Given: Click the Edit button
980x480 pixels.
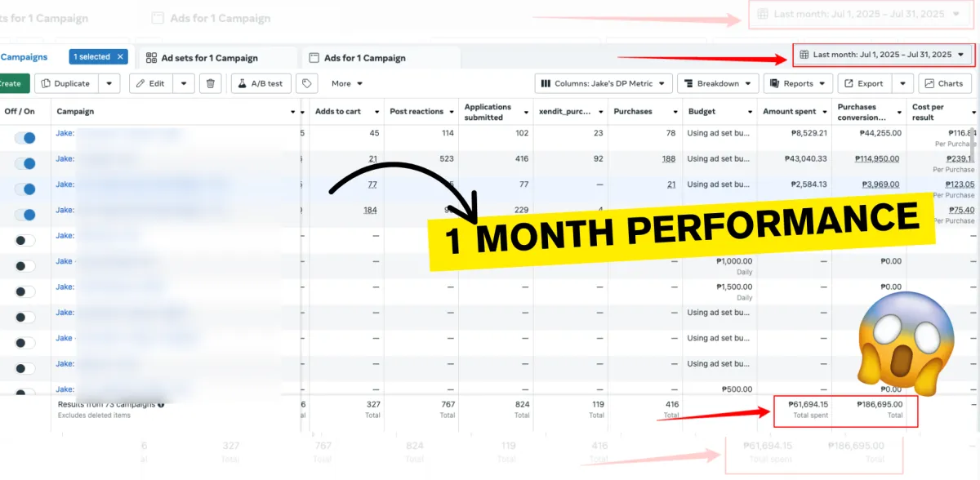Looking at the screenshot, I should [x=151, y=83].
